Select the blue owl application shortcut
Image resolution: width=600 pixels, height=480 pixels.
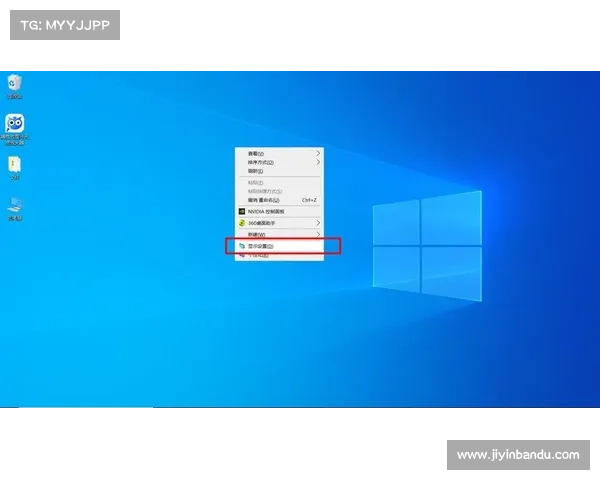click(15, 129)
